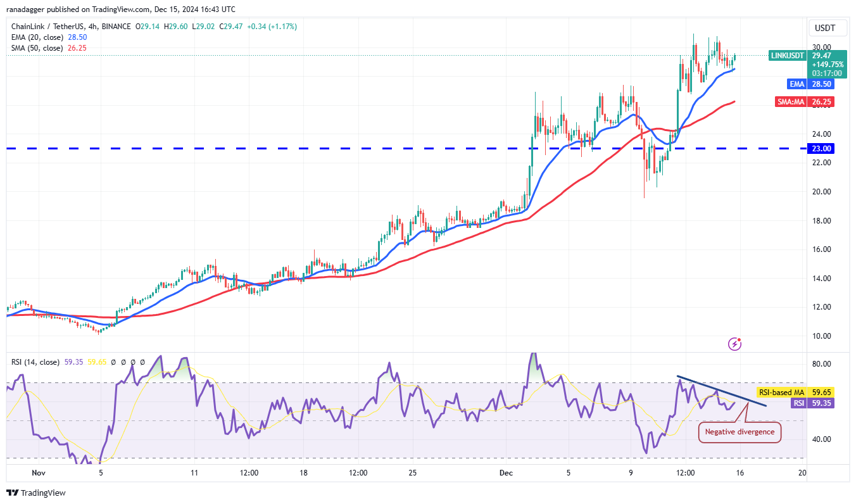Click the Dec label on the time axis
The image size is (856, 504).
coord(506,473)
